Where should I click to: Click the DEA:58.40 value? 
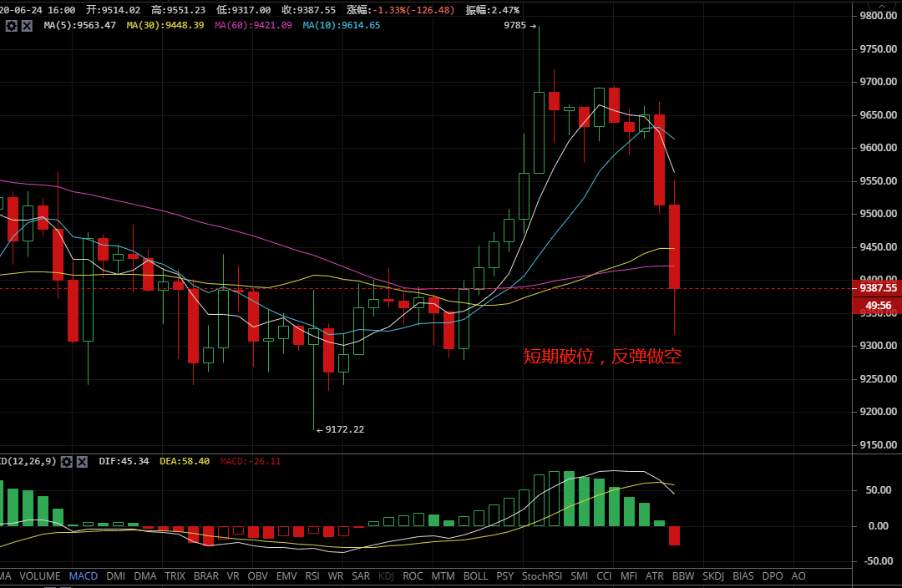click(x=184, y=461)
